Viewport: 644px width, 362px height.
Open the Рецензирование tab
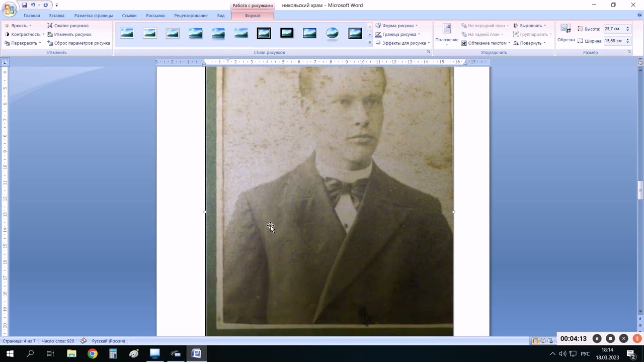point(191,16)
